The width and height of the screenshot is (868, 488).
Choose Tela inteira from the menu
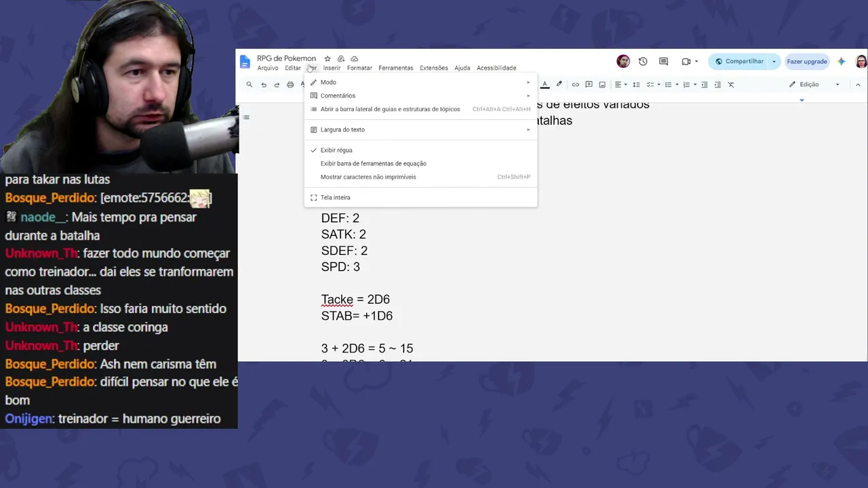coord(420,197)
